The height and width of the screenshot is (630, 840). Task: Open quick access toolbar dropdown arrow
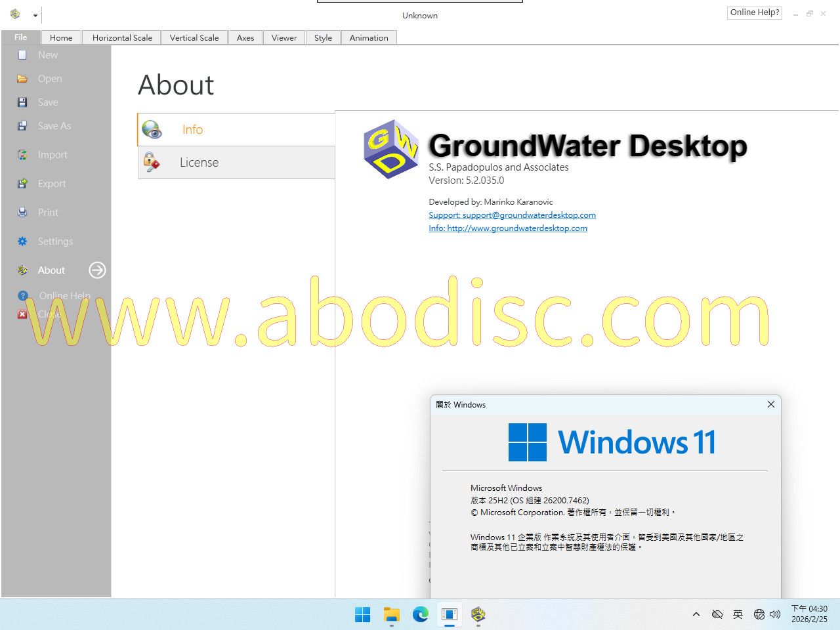click(35, 15)
